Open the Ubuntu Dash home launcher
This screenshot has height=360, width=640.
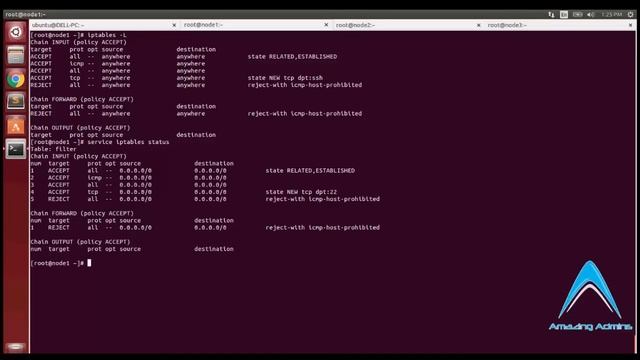coord(16,32)
